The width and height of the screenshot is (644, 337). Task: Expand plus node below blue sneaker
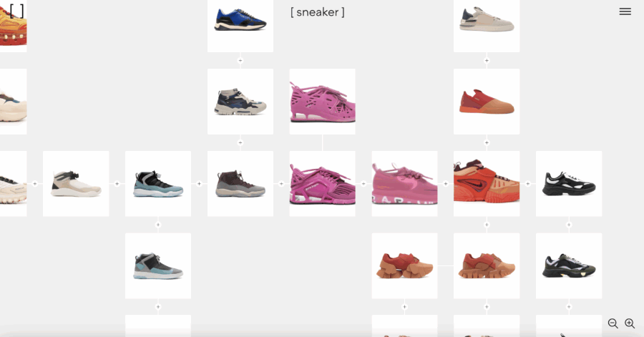click(240, 60)
